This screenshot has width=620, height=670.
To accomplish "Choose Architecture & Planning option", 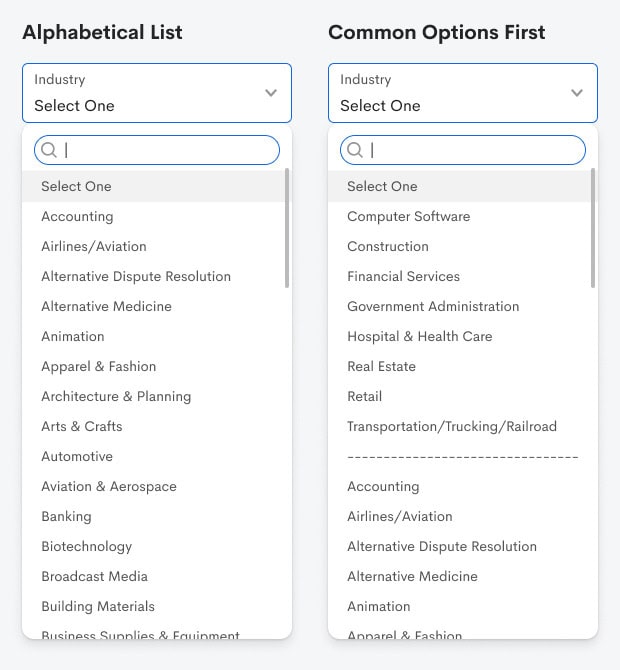I will (116, 396).
